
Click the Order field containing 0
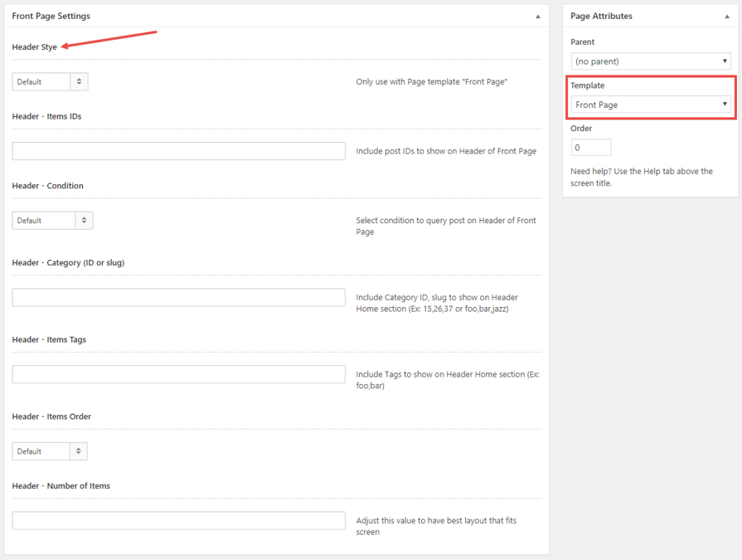[591, 148]
